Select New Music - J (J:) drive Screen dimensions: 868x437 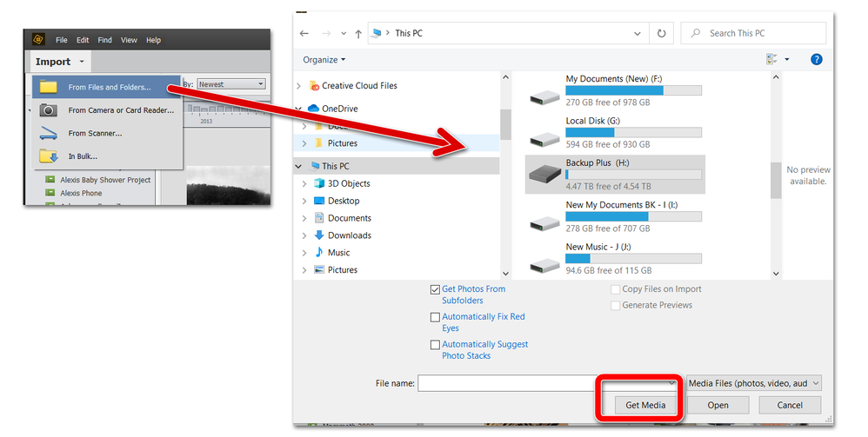(x=615, y=258)
